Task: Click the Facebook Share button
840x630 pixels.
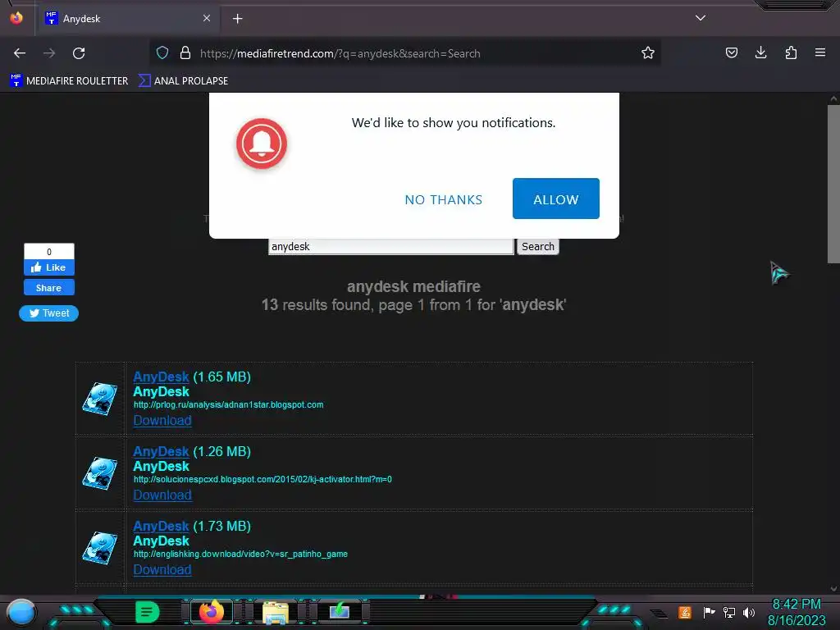Action: tap(48, 288)
